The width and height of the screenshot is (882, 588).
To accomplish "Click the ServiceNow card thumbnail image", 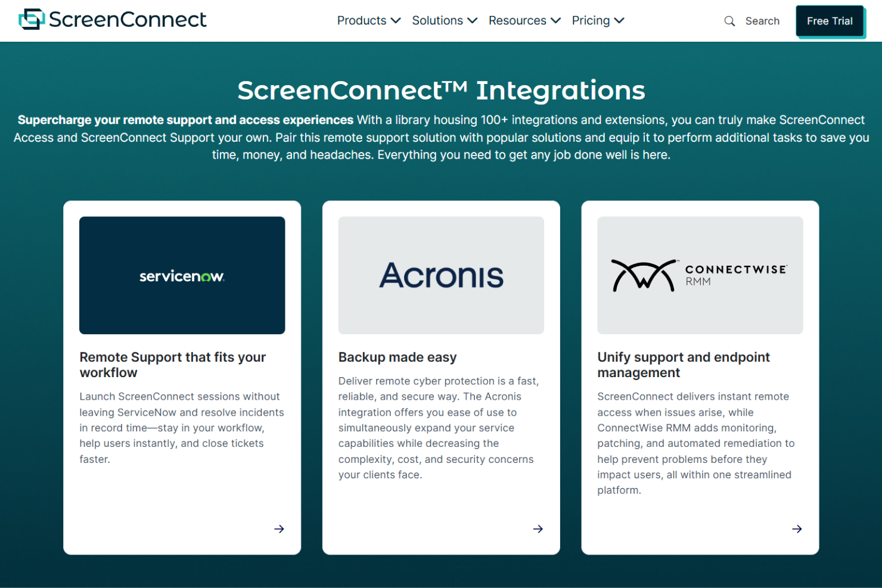I will [x=182, y=275].
